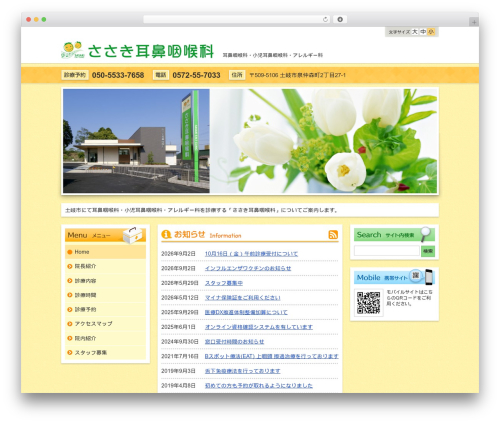Set font size to 大 (large)

pos(414,32)
